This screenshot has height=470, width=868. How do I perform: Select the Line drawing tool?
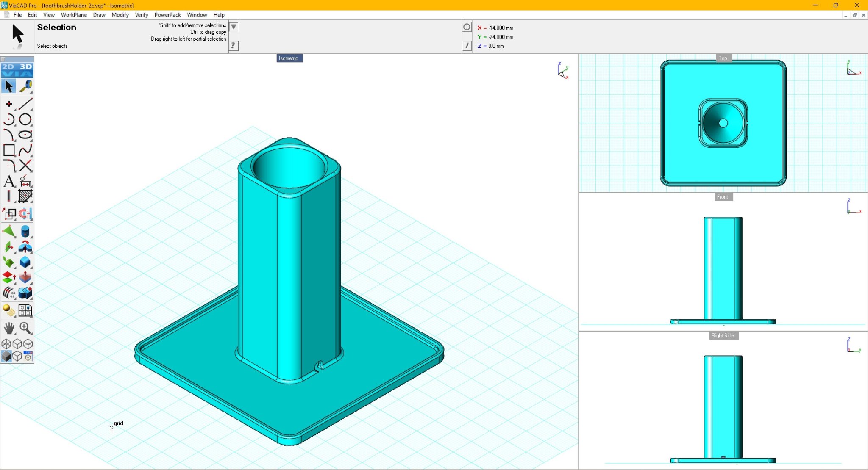click(25, 104)
